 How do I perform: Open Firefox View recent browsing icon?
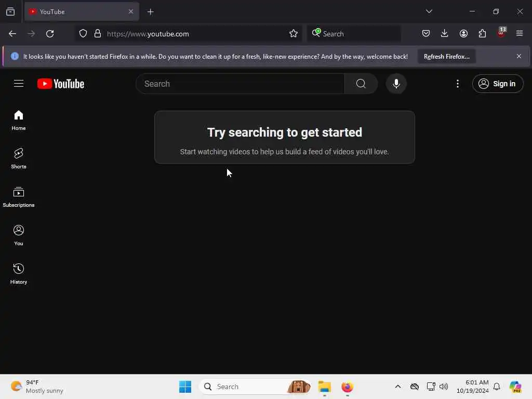(x=10, y=12)
